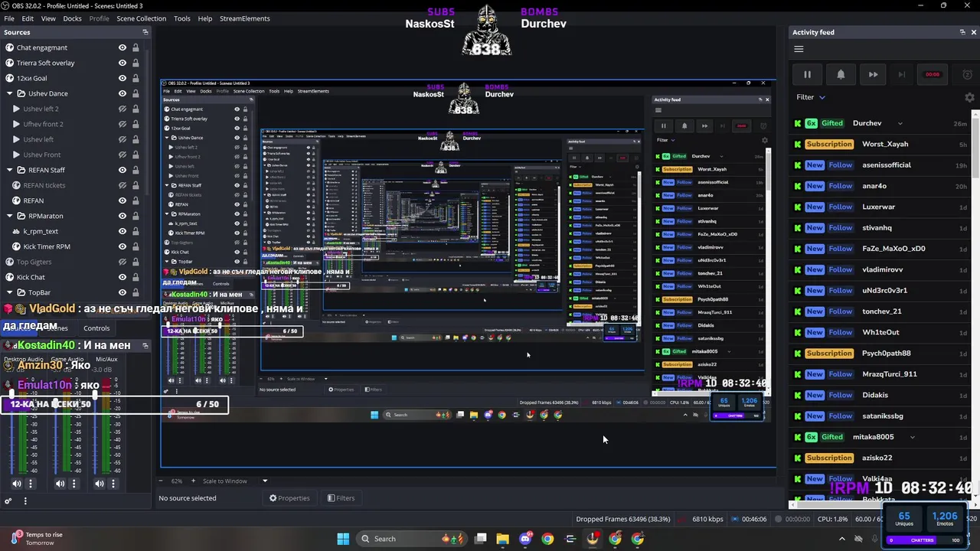Screen dimensions: 980x551
Task: Show the Top Gigters source
Action: [122, 262]
